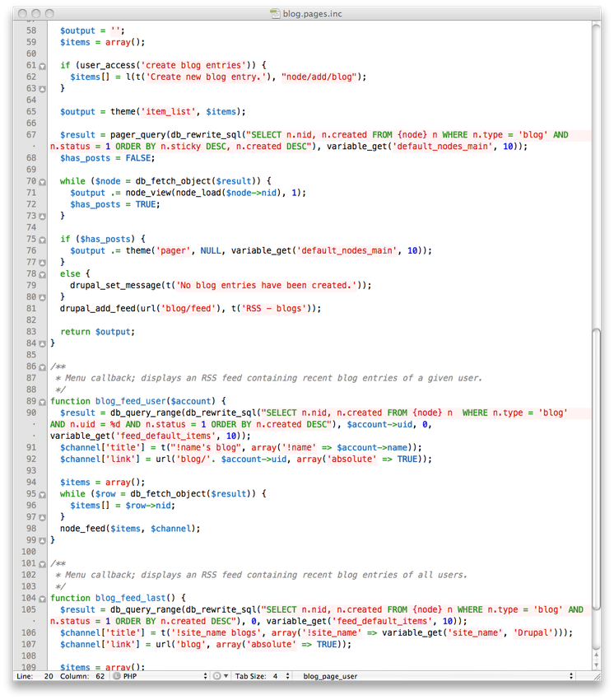Click the function-end fold marker at line 84
The width and height of the screenshot is (614, 700).
[x=43, y=344]
